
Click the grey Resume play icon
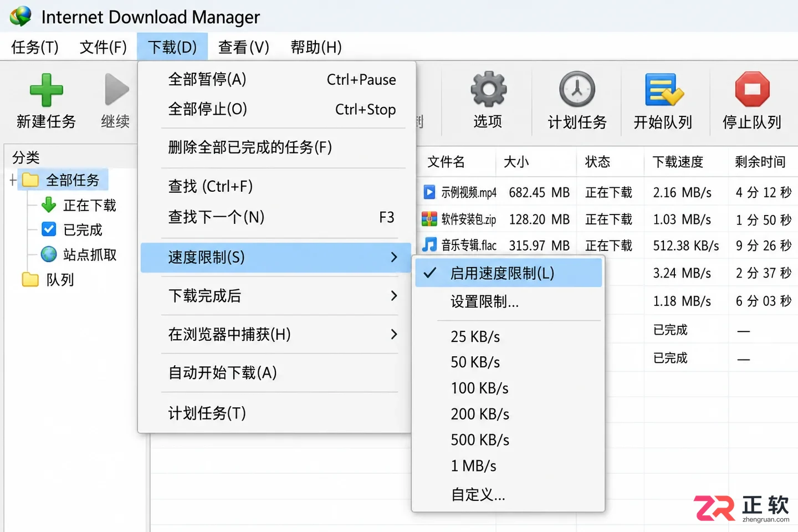point(116,89)
